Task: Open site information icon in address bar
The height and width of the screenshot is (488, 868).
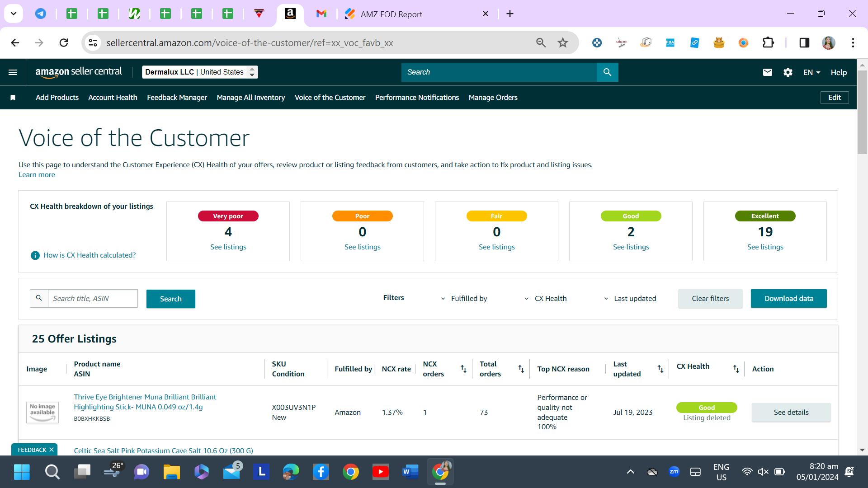Action: click(x=93, y=42)
